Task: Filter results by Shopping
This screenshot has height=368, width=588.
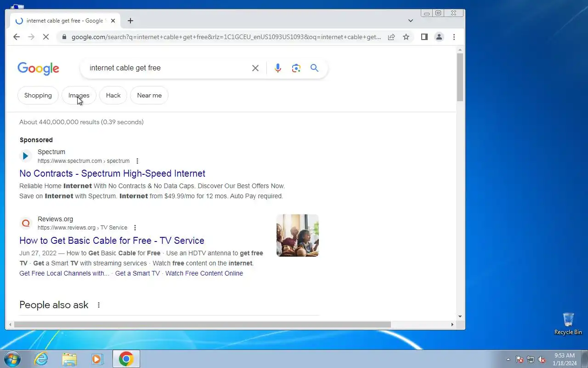Action: (38, 95)
